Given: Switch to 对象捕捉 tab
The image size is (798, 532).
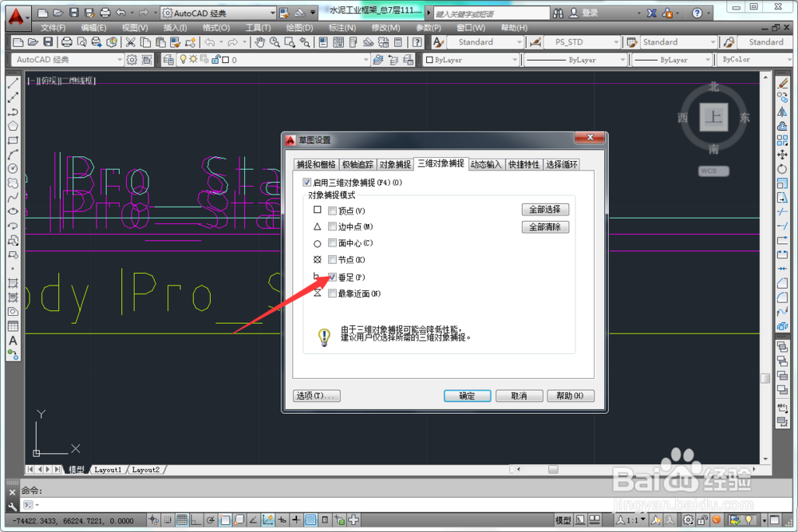Looking at the screenshot, I should tap(395, 164).
